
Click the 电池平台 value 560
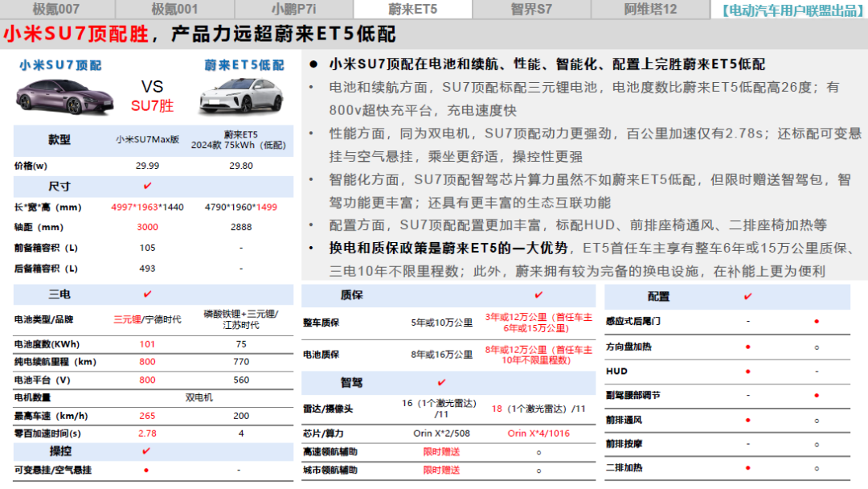click(241, 380)
